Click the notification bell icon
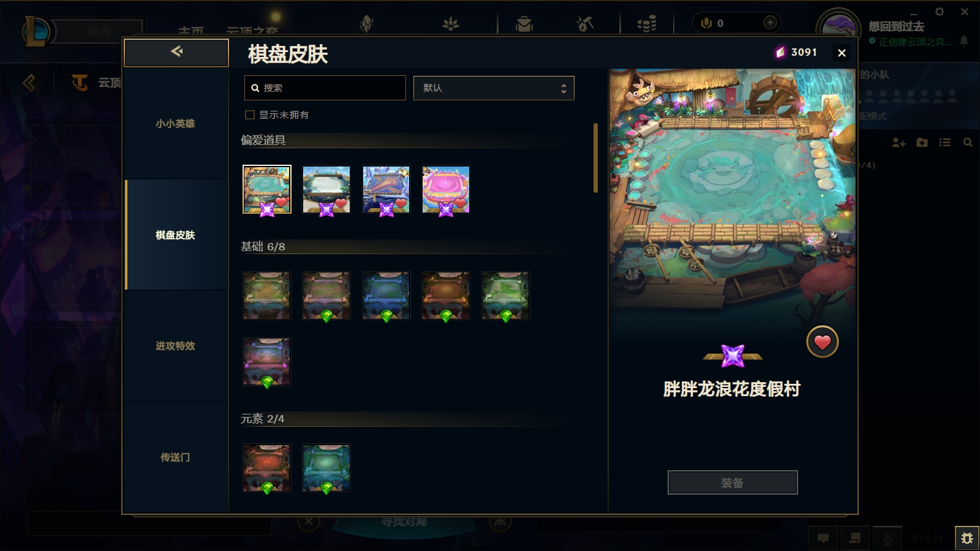 964,41
